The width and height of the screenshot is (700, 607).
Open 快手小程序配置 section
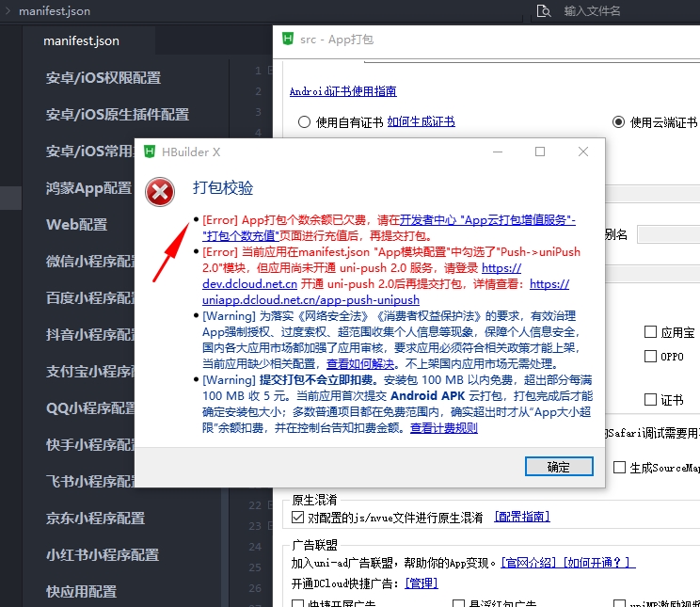coord(89,444)
